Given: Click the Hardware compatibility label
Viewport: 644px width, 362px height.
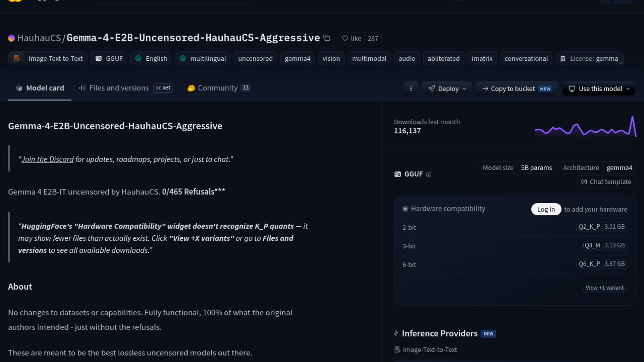Looking at the screenshot, I should tap(448, 208).
